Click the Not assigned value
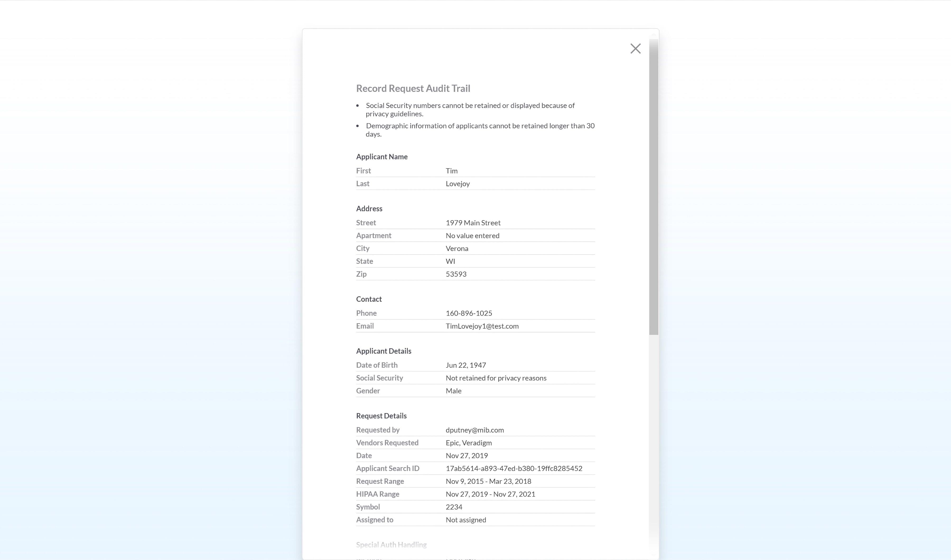 (466, 520)
